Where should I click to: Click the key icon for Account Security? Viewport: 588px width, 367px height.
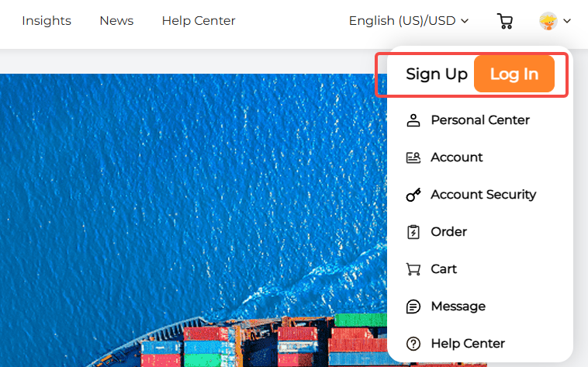[x=413, y=195]
